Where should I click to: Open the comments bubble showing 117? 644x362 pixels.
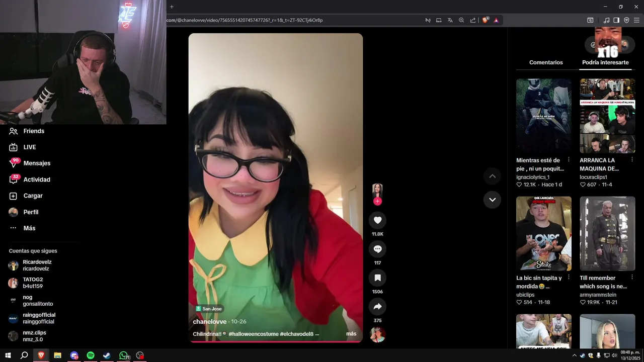tap(377, 249)
